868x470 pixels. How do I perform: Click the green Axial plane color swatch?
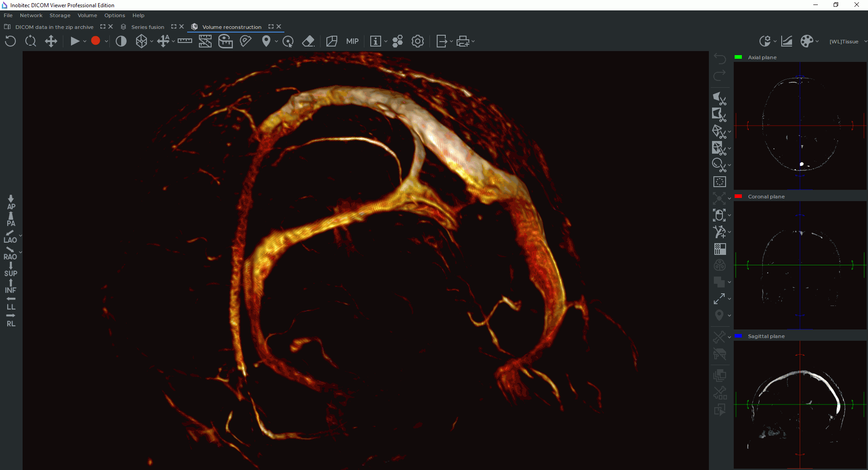[738, 57]
